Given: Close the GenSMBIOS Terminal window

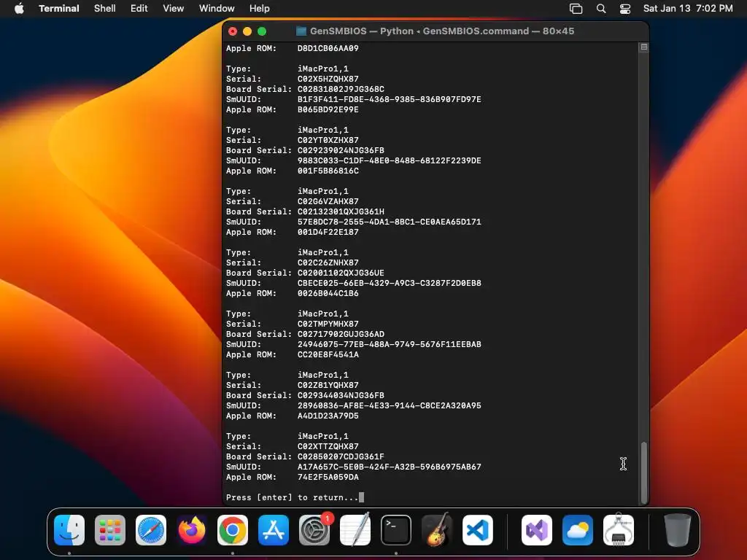Looking at the screenshot, I should 233,31.
